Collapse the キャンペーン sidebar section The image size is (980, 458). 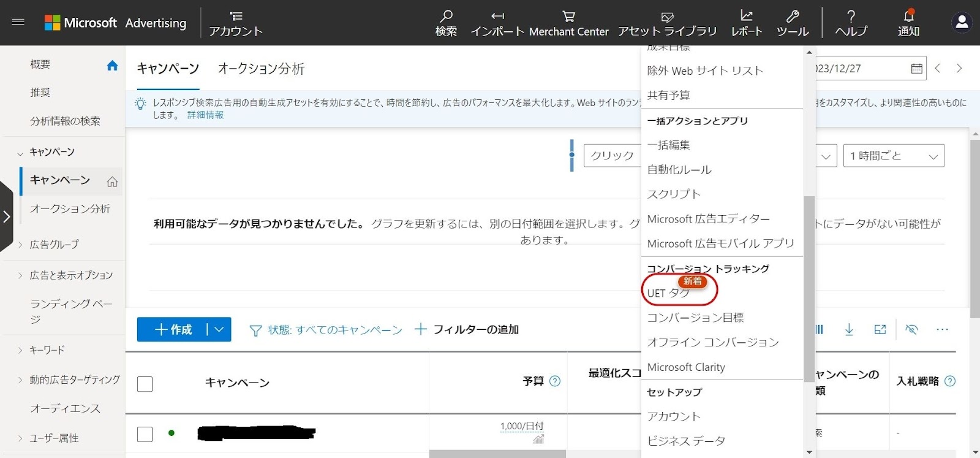tap(20, 153)
